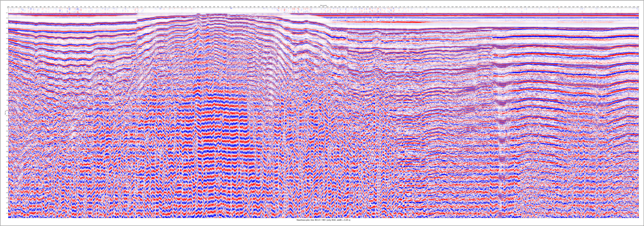Viewport: 644px width, 226px height.
Task: Click the plot title 'Neartrace plot, line: BU-21-1981'
Action: point(311,220)
